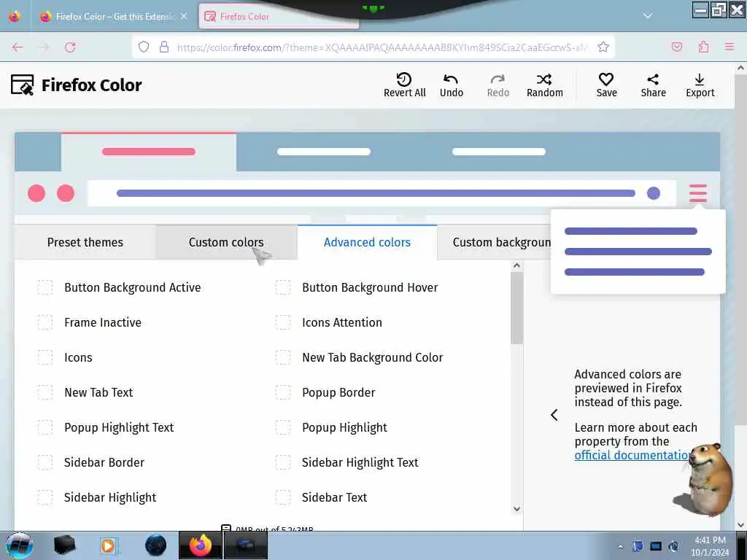Click the Revert All icon

click(404, 79)
